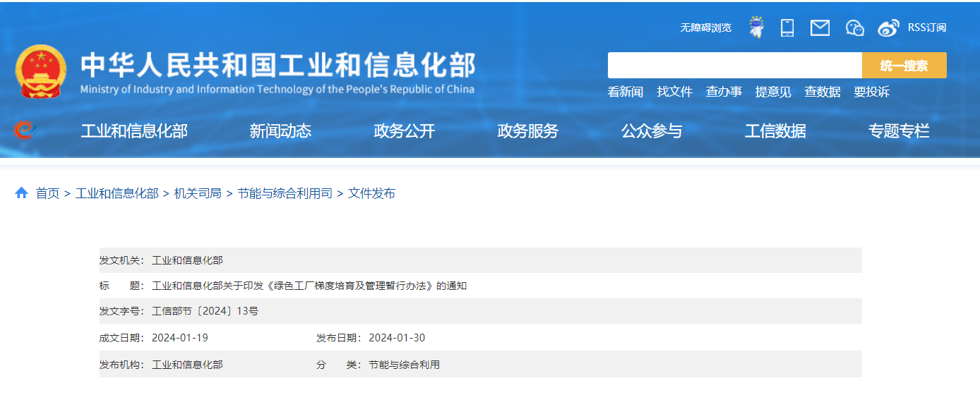The image size is (980, 395).
Task: Select the publish date 2024-01-30
Action: tap(397, 338)
